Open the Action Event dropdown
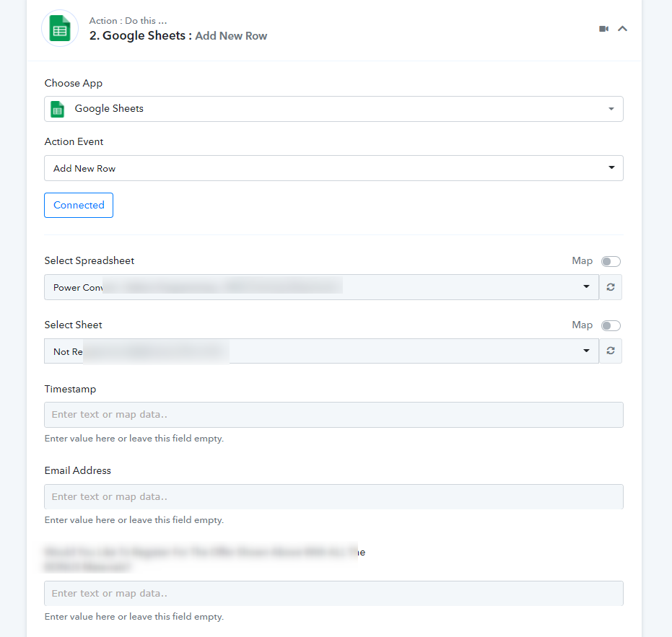The image size is (672, 637). point(333,168)
